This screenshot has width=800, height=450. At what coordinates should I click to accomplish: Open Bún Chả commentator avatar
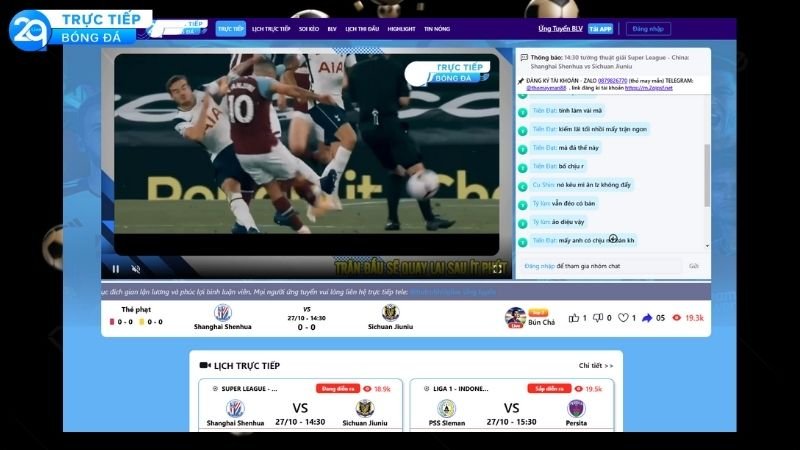515,318
